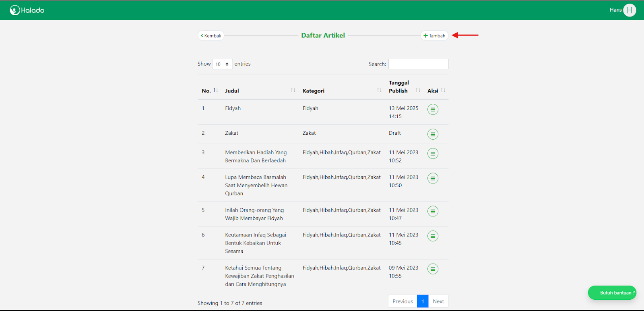Expand the show entries dropdown
Viewport: 644px width, 311px height.
tap(222, 64)
